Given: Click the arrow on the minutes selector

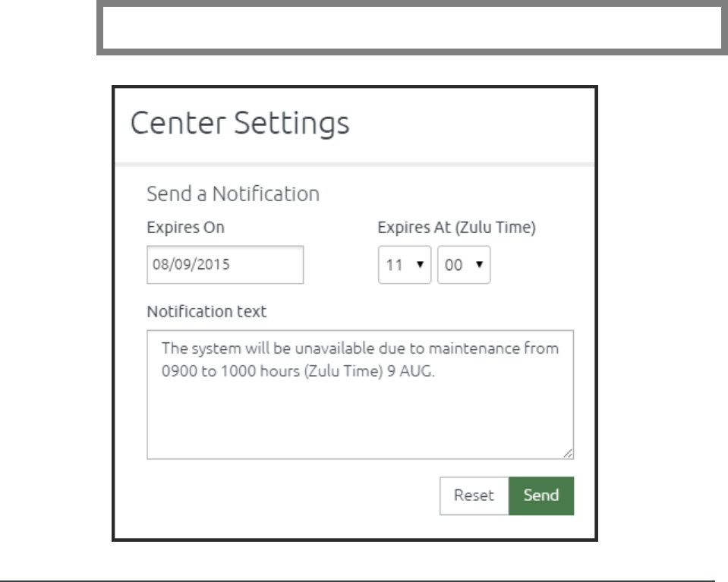Looking at the screenshot, I should pos(480,265).
